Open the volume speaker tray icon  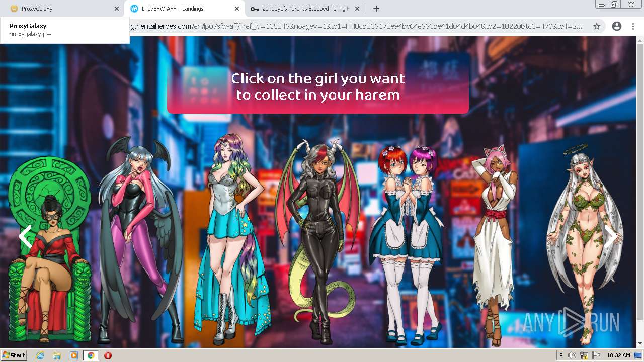(572, 355)
